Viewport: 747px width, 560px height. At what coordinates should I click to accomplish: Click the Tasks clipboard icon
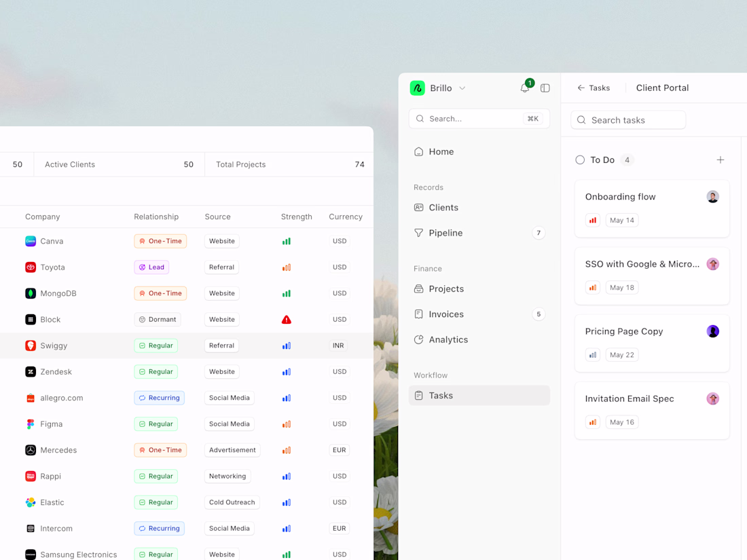click(419, 395)
